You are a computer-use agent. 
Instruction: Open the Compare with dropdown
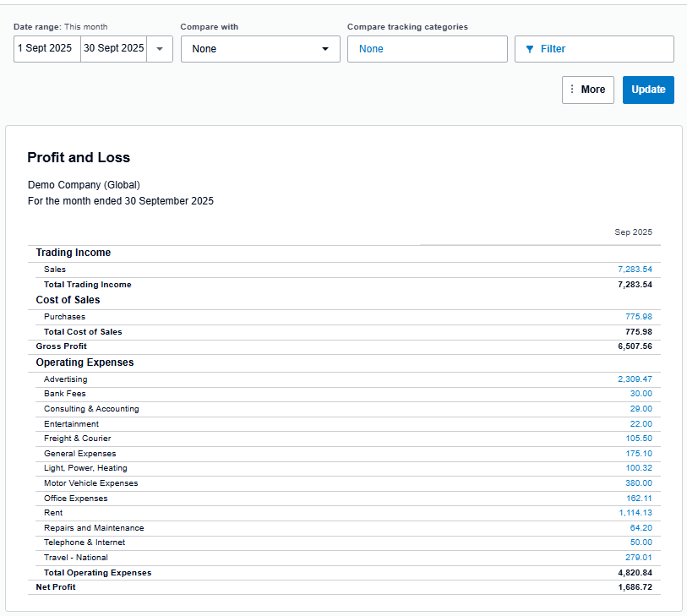[259, 49]
